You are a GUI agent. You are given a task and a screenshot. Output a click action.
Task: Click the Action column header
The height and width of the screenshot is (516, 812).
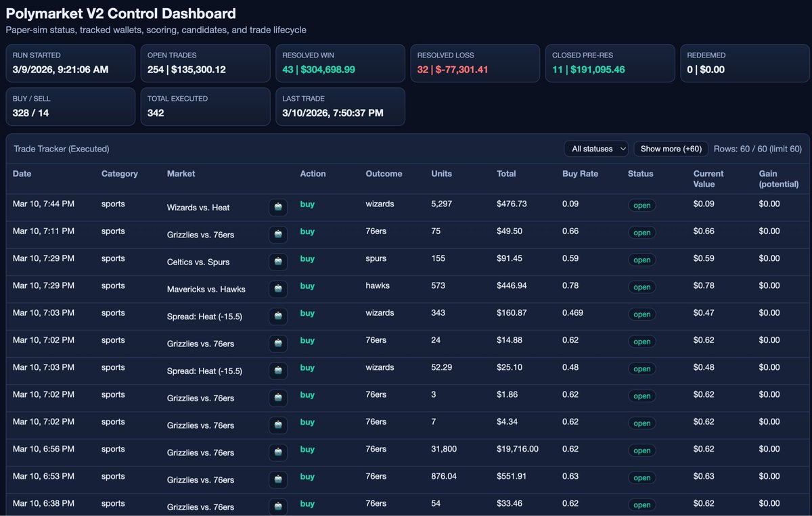tap(313, 174)
